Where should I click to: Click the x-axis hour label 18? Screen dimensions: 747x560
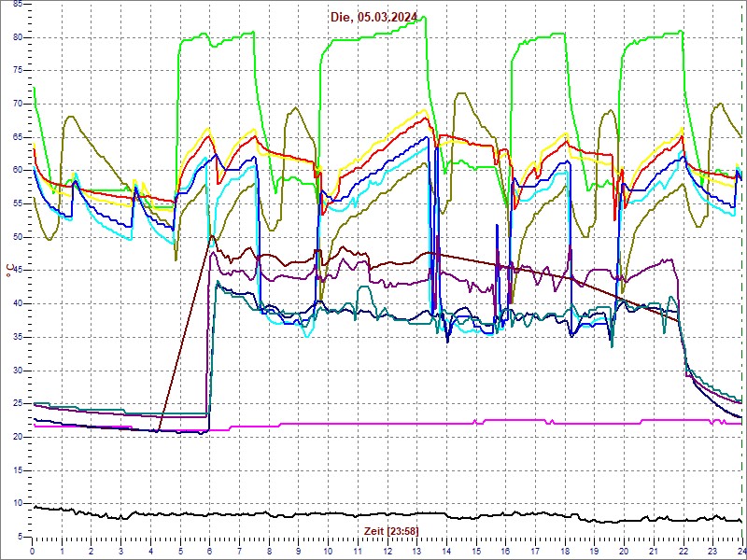tap(565, 550)
